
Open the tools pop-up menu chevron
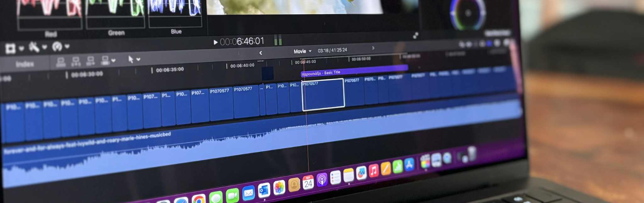click(x=138, y=60)
